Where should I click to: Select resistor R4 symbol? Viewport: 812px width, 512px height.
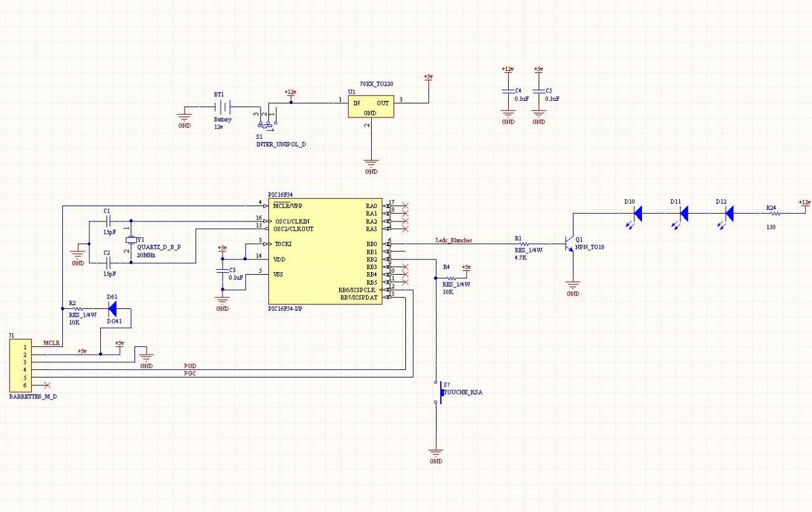[452, 279]
